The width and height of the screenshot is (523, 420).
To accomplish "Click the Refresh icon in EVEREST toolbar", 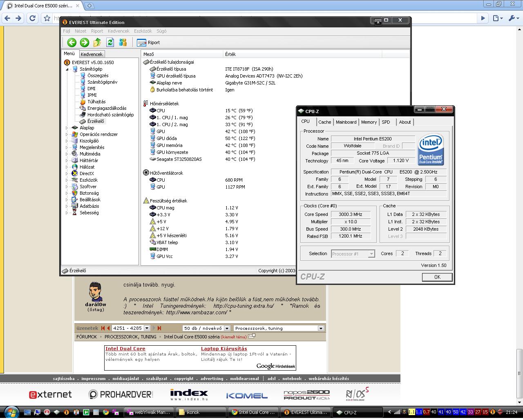I will click(x=110, y=42).
